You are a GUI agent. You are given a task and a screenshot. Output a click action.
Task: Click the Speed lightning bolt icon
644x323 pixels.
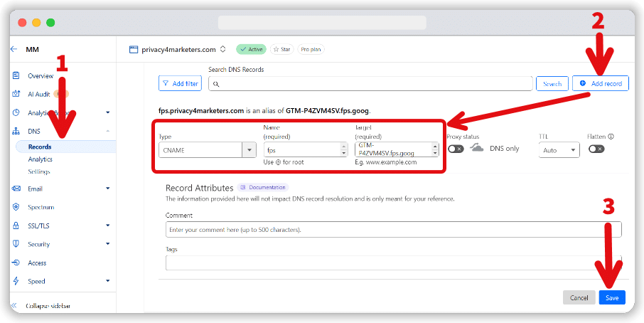16,281
